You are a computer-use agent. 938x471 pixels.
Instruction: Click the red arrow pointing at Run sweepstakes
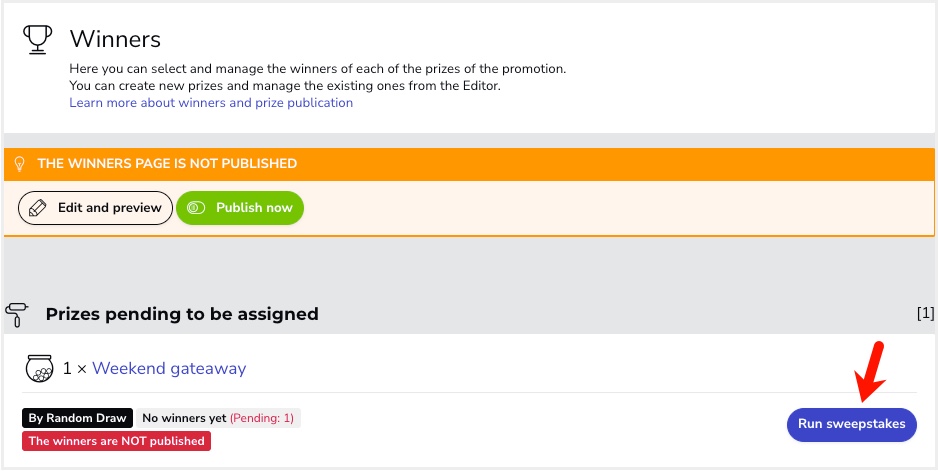tap(870, 371)
